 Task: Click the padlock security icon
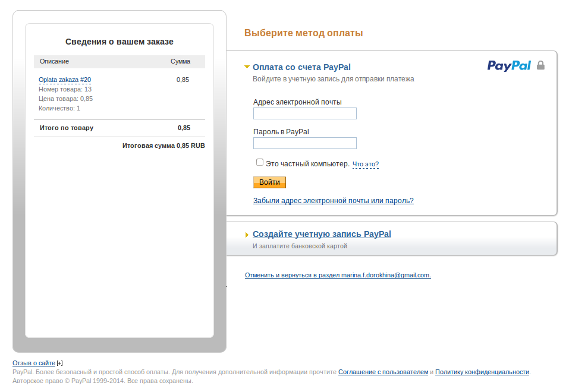[x=540, y=65]
